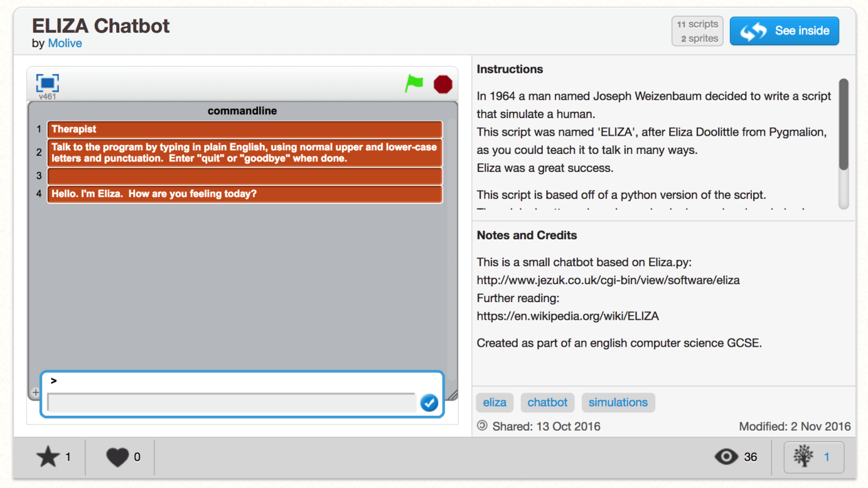The height and width of the screenshot is (488, 868).
Task: Select the eliza tag
Action: coord(495,402)
